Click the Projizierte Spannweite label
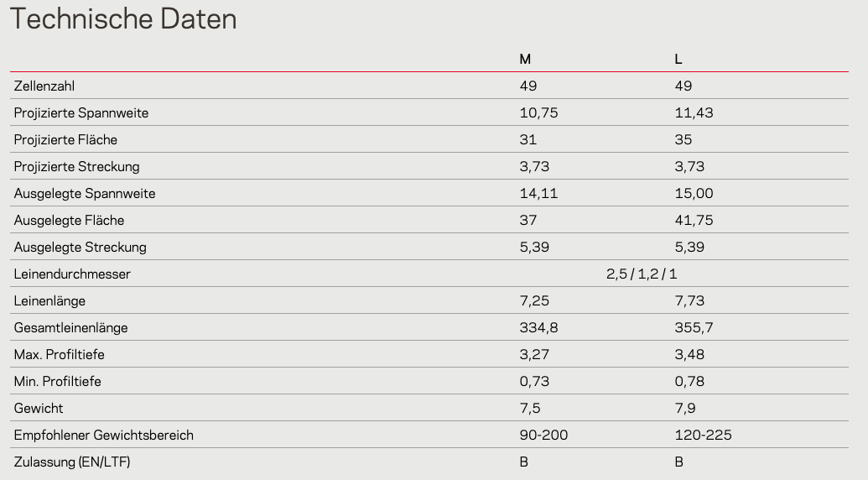 click(81, 113)
